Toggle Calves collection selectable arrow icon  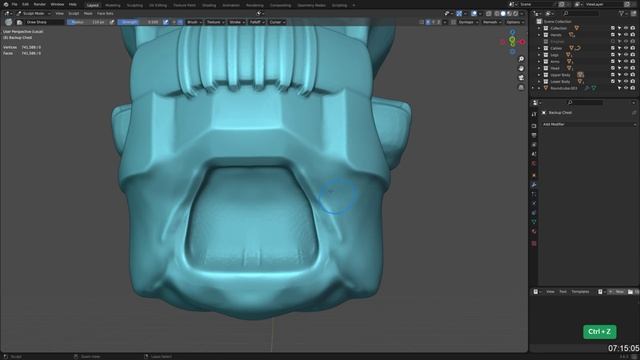(619, 48)
